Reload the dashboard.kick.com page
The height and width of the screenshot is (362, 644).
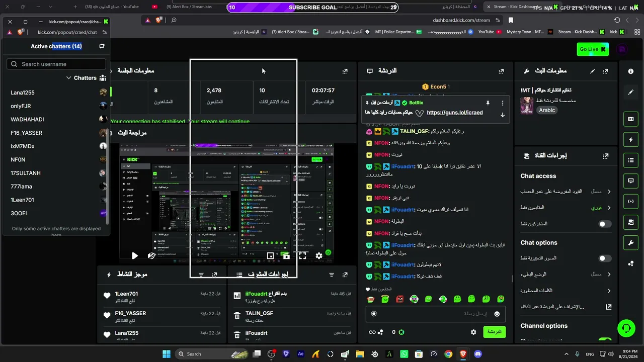coord(617,20)
